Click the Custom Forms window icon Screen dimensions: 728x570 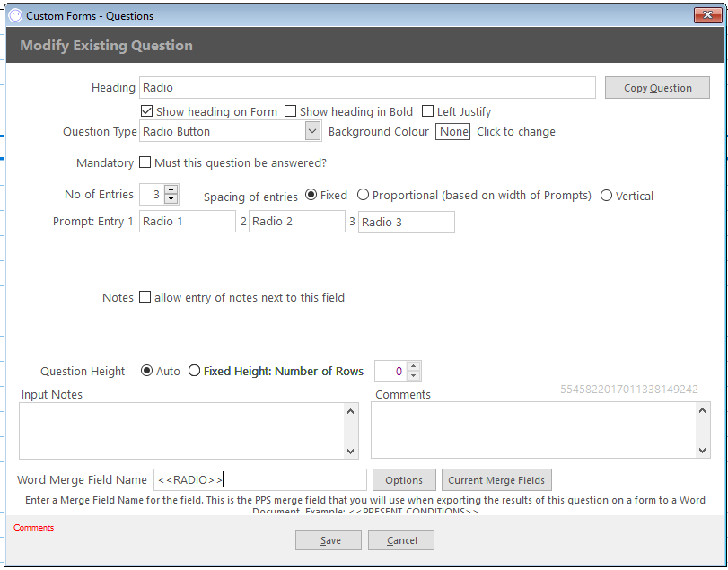point(15,15)
